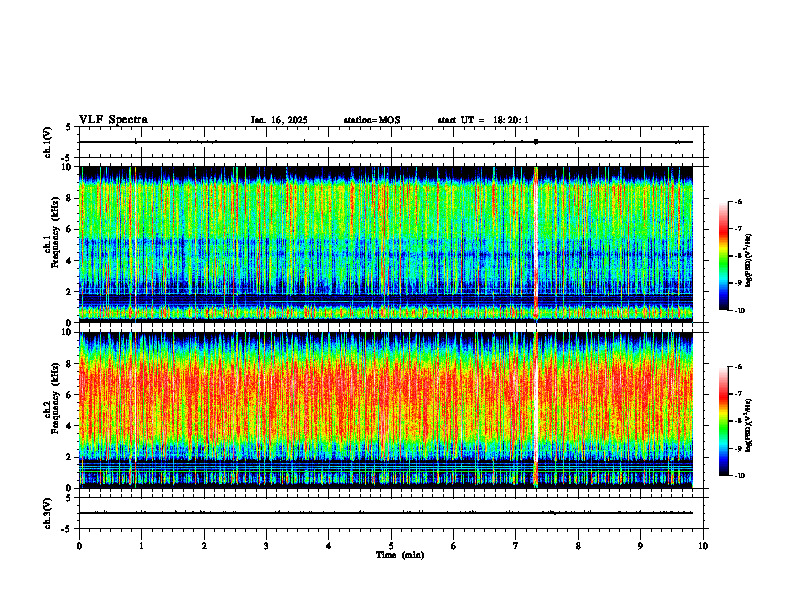The image size is (792, 612).
Task: Click the ch.2 colorbar "log(PSD)" label
Action: coord(749,424)
